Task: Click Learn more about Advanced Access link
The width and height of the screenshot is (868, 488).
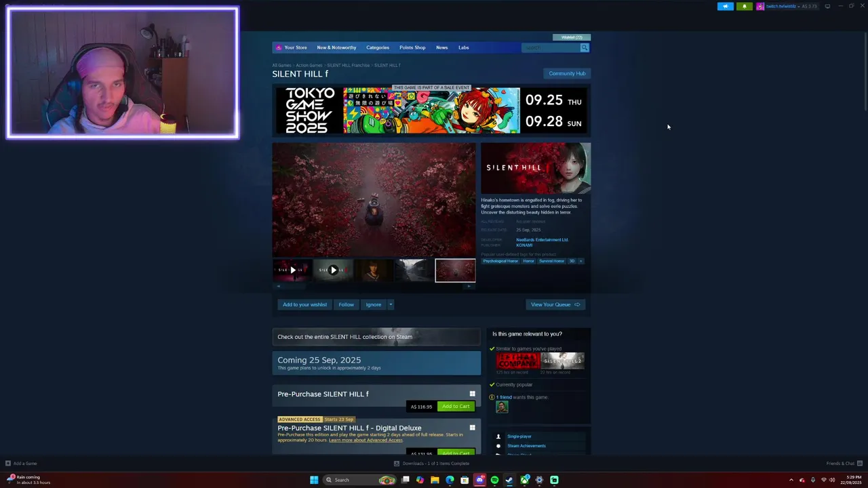Action: (x=366, y=440)
